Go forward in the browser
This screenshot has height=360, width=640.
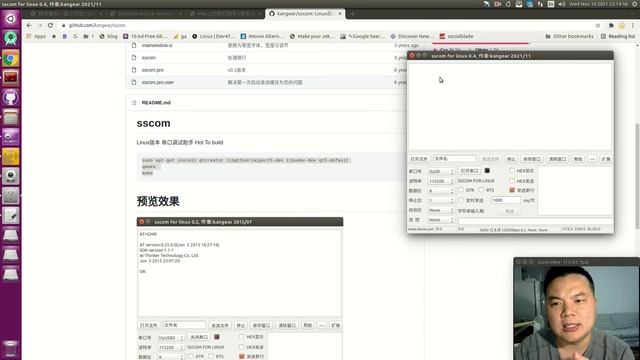pos(40,25)
